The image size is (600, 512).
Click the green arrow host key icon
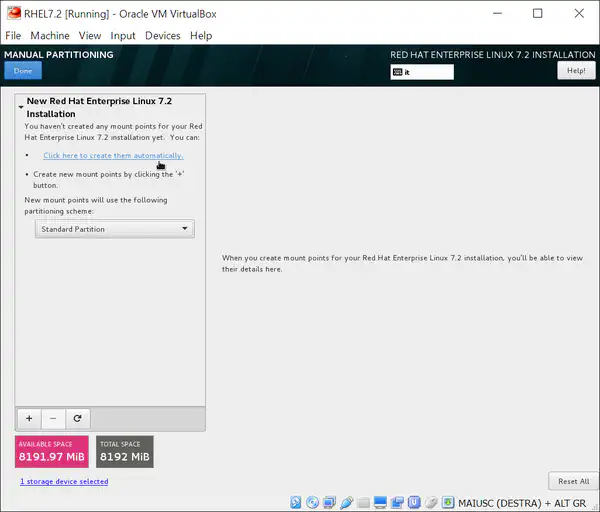[x=446, y=502]
